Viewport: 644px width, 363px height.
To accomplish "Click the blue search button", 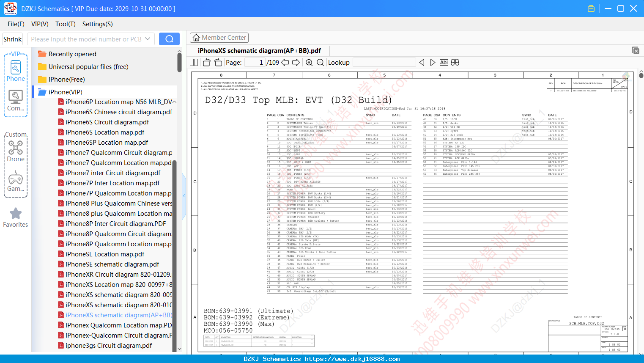I will point(169,39).
